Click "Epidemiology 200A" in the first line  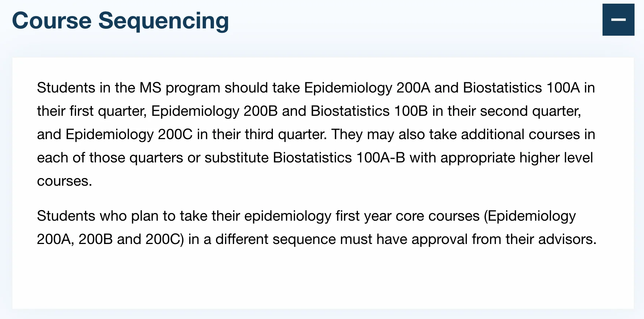[367, 88]
